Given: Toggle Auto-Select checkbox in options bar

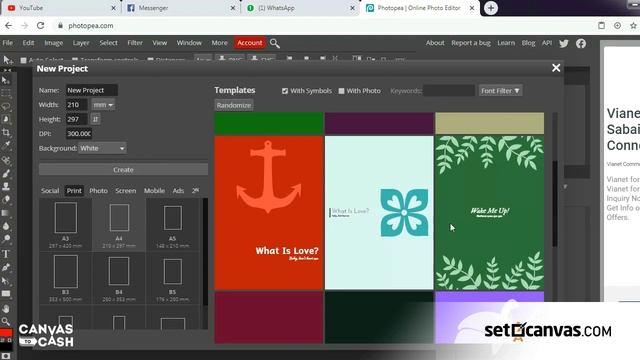Looking at the screenshot, I should pyautogui.click(x=23, y=60).
